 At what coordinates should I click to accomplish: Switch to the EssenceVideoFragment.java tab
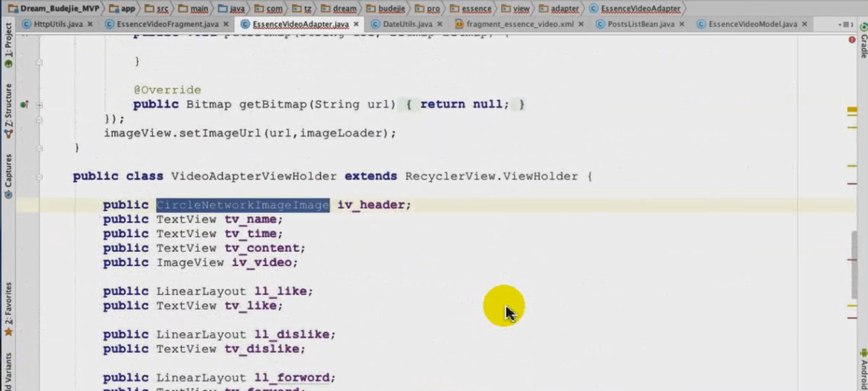[167, 24]
